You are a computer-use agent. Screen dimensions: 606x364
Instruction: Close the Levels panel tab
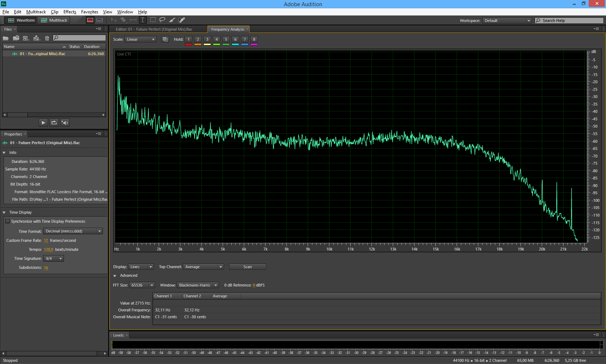(127, 335)
